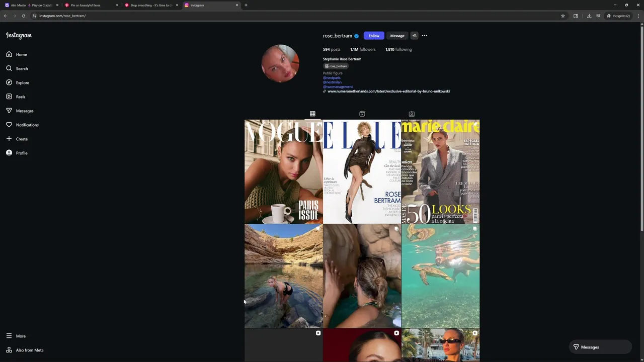Open the Chrome three-dot menu
644x362 pixels.
click(638, 16)
